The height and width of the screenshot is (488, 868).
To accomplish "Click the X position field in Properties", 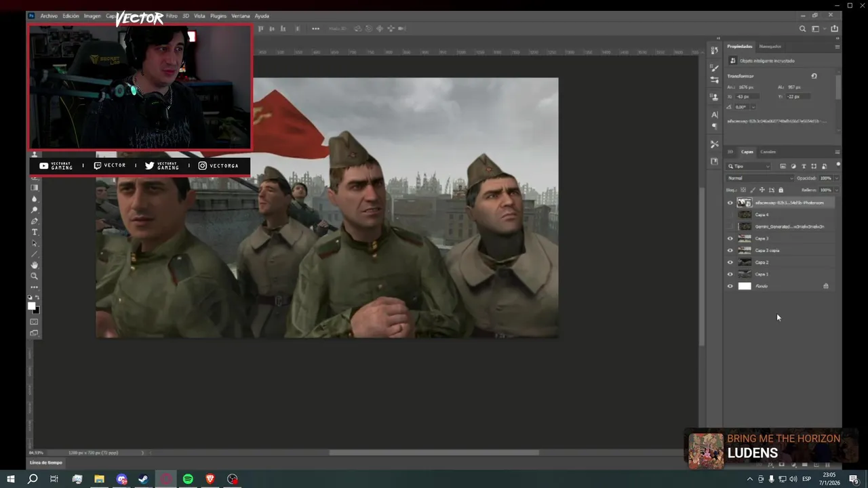I will (x=746, y=97).
